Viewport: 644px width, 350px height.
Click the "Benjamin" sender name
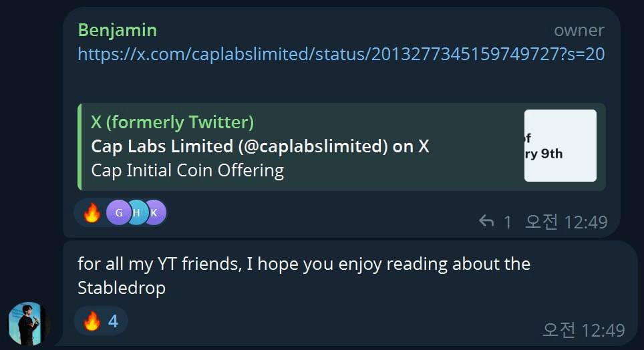tap(117, 30)
